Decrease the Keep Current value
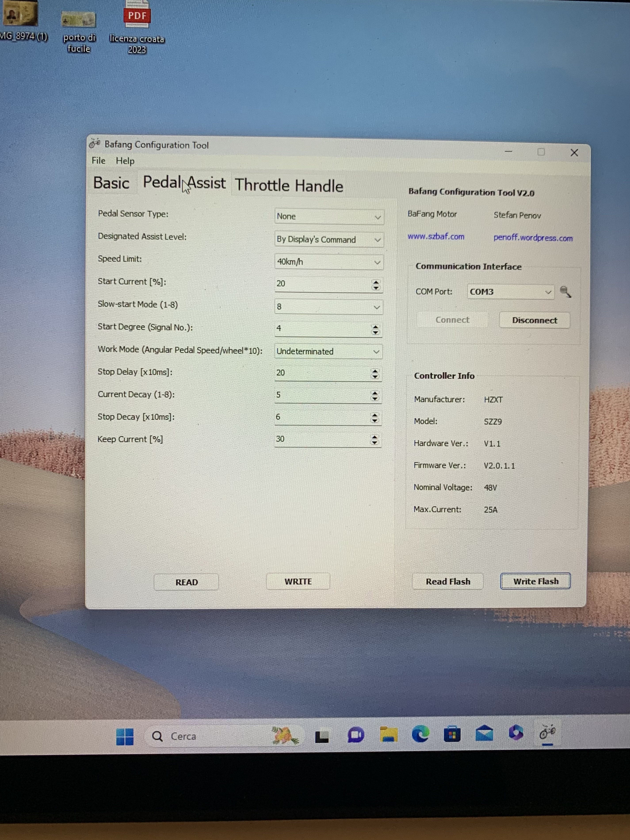 pyautogui.click(x=375, y=443)
